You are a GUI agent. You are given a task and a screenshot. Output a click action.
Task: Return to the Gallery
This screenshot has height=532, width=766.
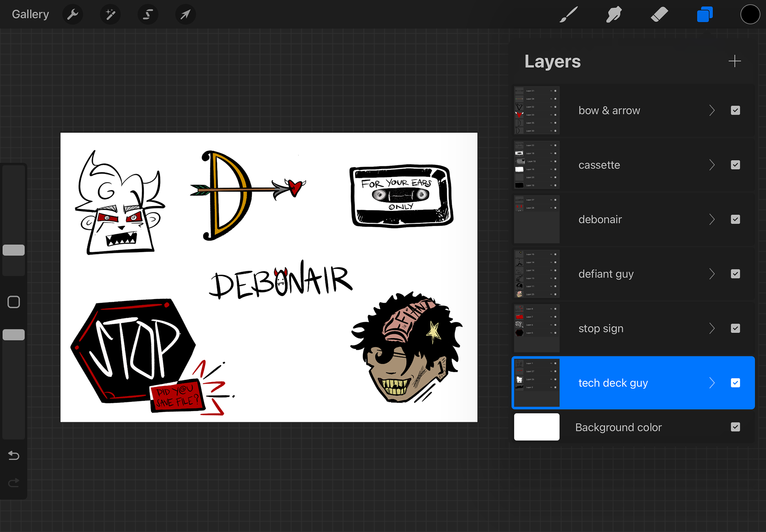30,14
